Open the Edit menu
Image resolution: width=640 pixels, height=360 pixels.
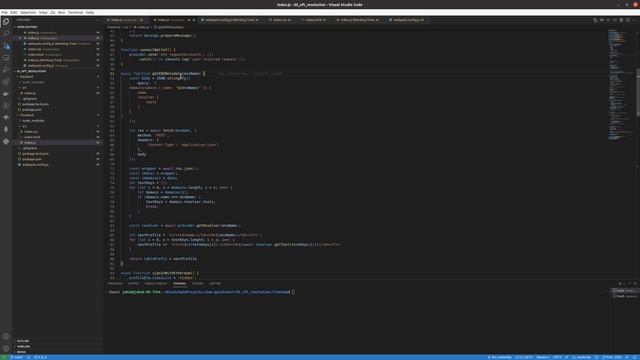[x=14, y=13]
